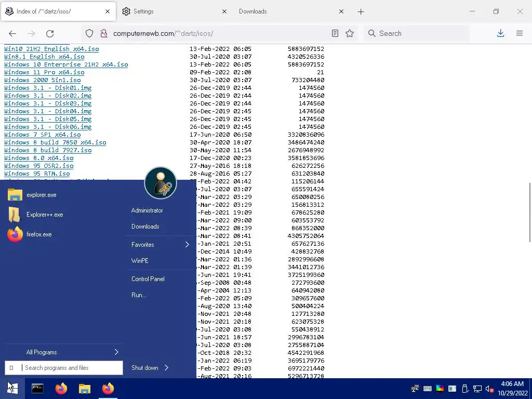Expand All Programs list
The width and height of the screenshot is (532, 399).
coord(64,352)
